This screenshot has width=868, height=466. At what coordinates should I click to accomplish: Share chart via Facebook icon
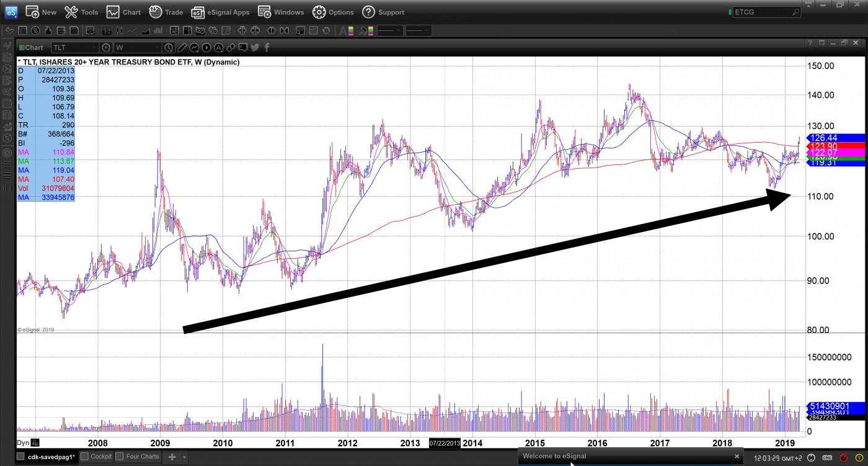pyautogui.click(x=267, y=47)
